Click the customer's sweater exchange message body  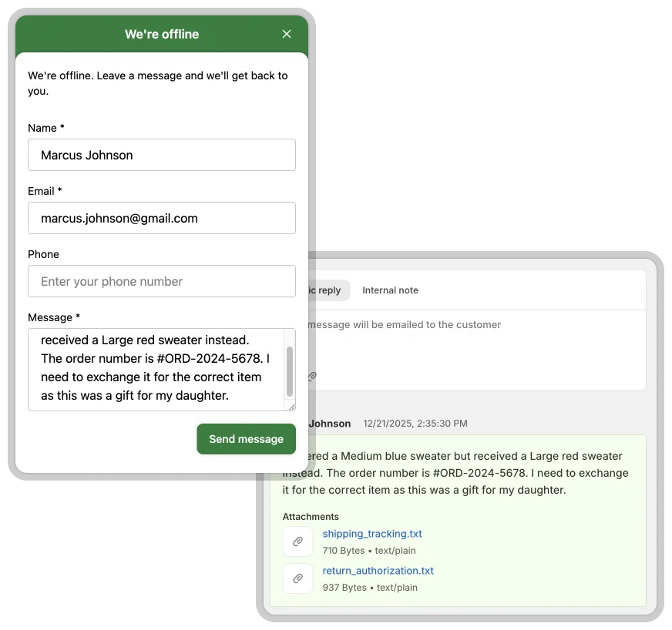[x=462, y=473]
